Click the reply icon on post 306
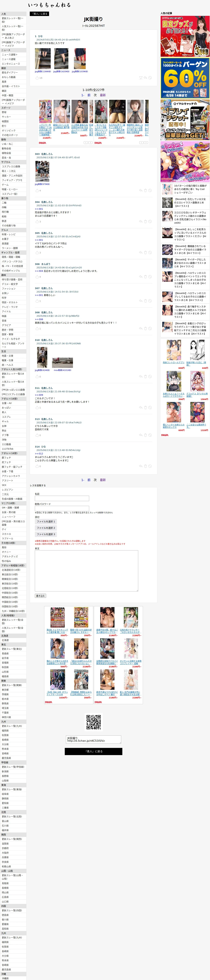The height and width of the screenshot is (980, 210). point(141,277)
